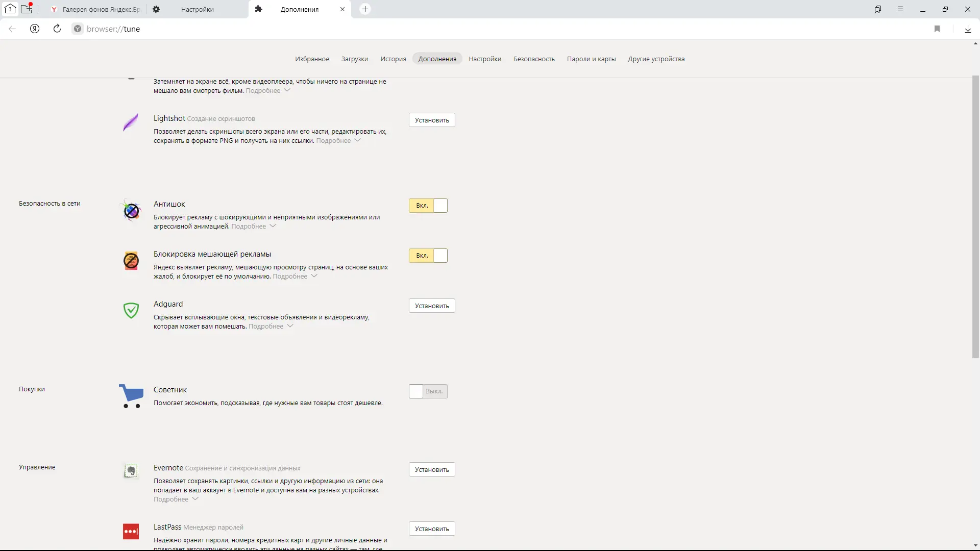Click the bookmark icon in address bar
Viewport: 980px width, 551px height.
(x=937, y=29)
